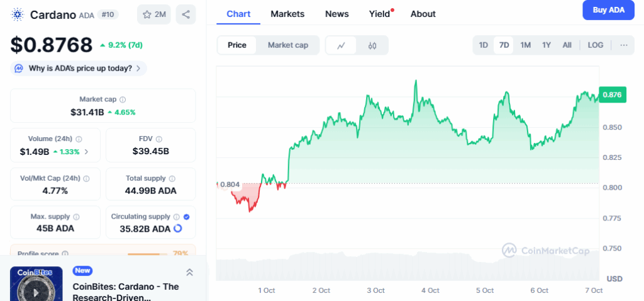Expand the CoinBites panel with the chevron
The width and height of the screenshot is (644, 301).
coord(189,272)
